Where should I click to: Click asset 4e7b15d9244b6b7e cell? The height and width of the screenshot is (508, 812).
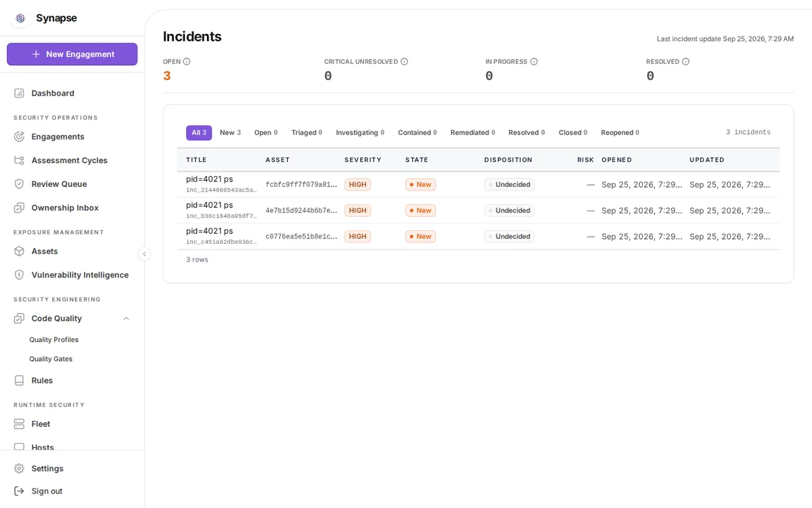301,211
